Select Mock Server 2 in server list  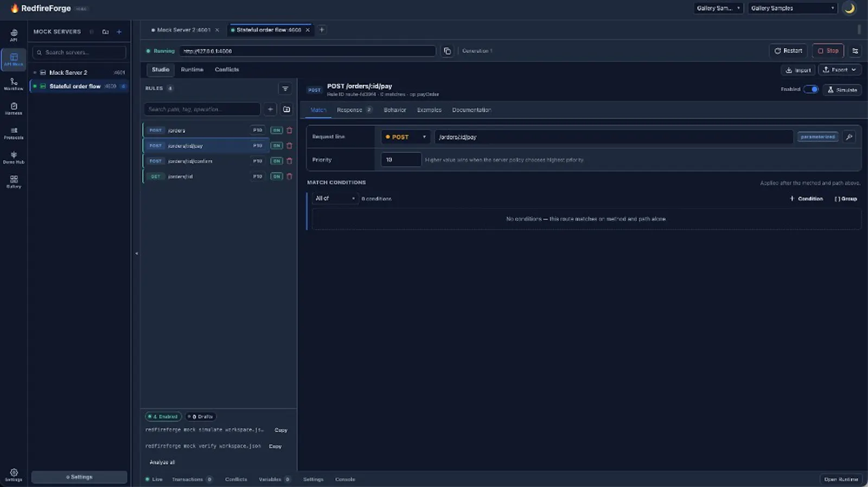pyautogui.click(x=79, y=72)
